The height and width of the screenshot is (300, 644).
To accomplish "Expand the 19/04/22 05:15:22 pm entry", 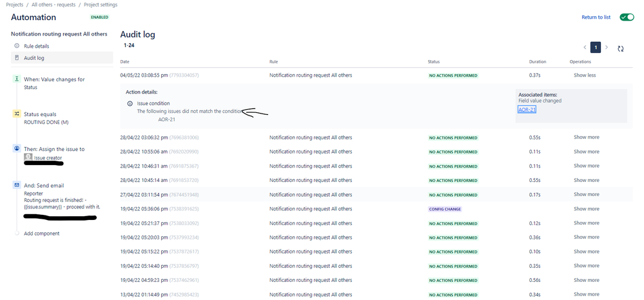I will click(x=587, y=252).
